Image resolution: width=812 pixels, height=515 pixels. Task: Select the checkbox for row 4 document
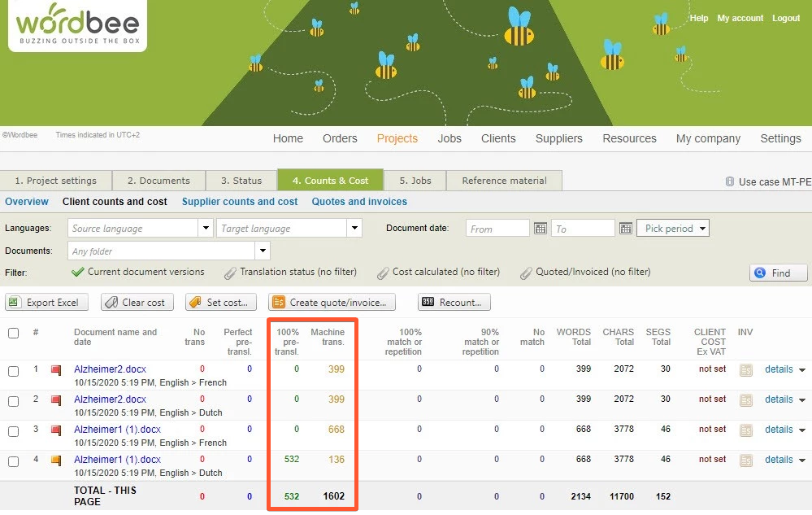(14, 461)
